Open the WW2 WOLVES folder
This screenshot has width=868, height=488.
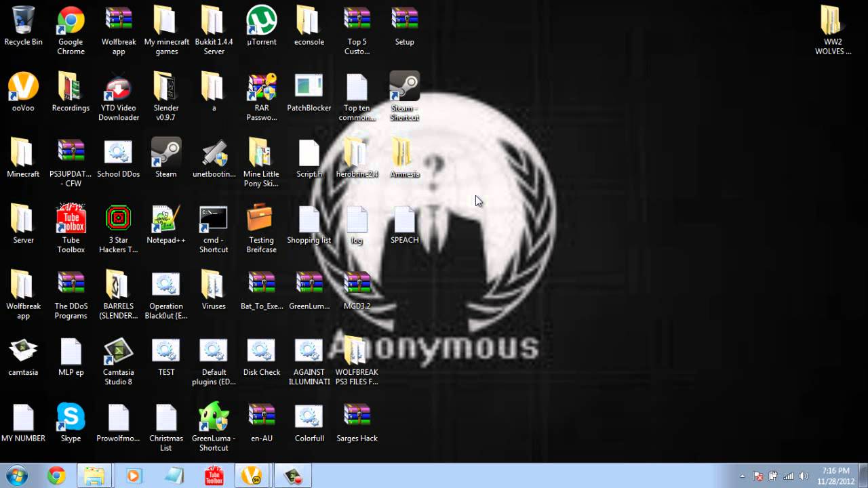click(833, 30)
